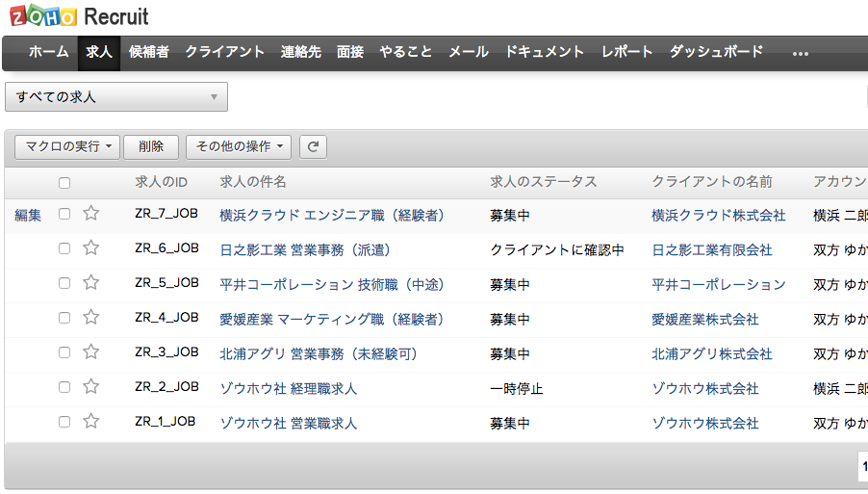
Task: Open client 愛媛産業株式会社
Action: coord(705,319)
